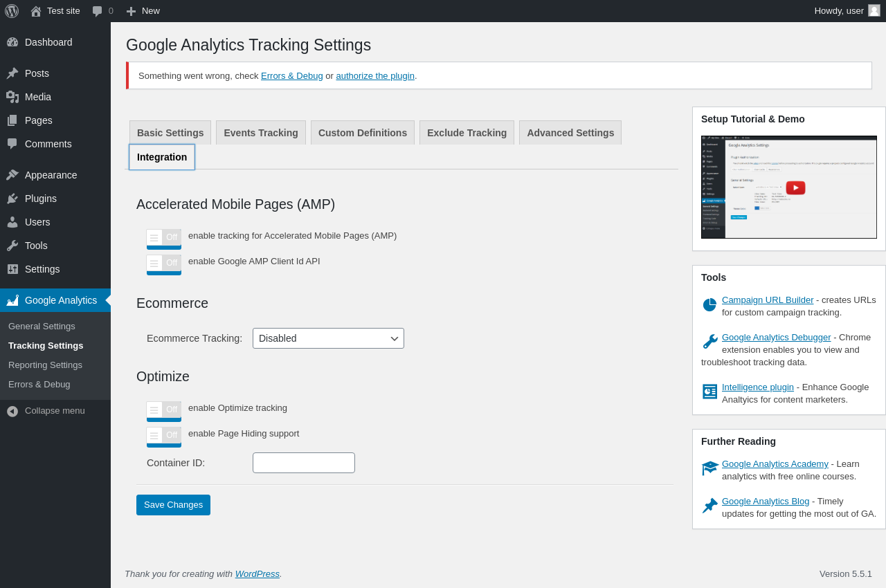Visit the Google Analytics Academy link

775,464
